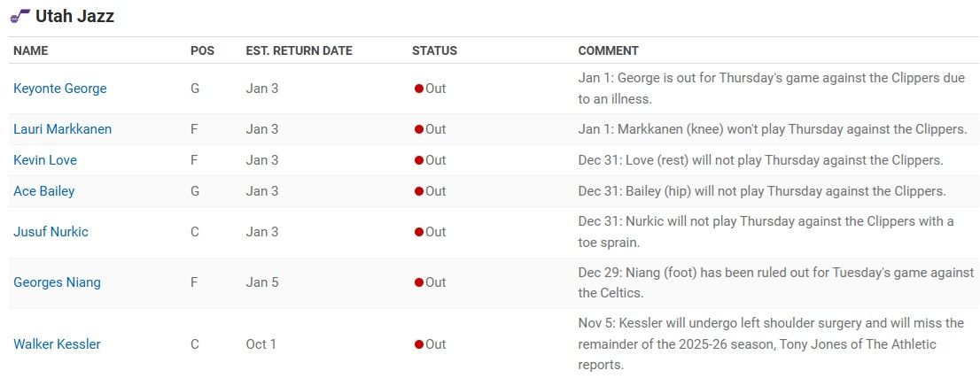Click the red status dot in Lauri Markkanen's row
980x378 pixels.
click(419, 129)
